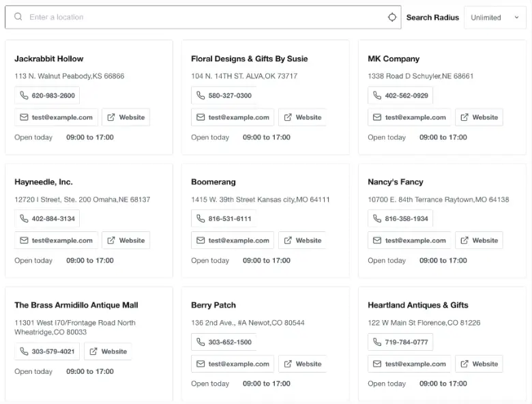
Task: Click envelope icon in Berry Patch card
Action: 201,364
